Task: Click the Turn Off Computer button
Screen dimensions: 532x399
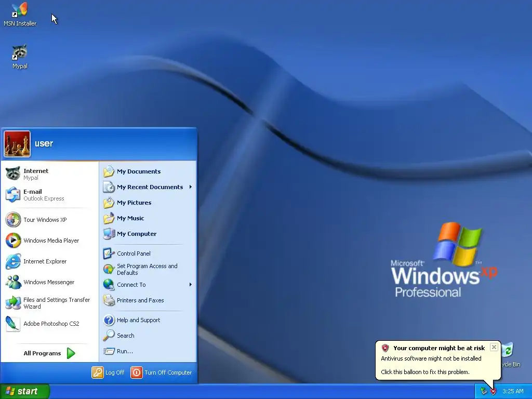Action: click(162, 373)
